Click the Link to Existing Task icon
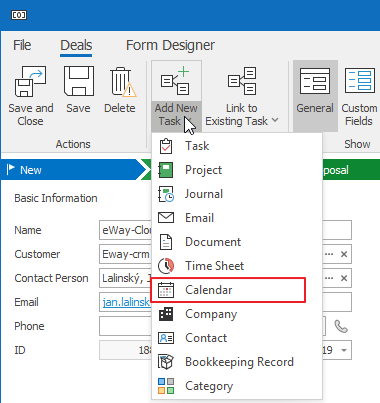The height and width of the screenshot is (403, 380). (242, 81)
